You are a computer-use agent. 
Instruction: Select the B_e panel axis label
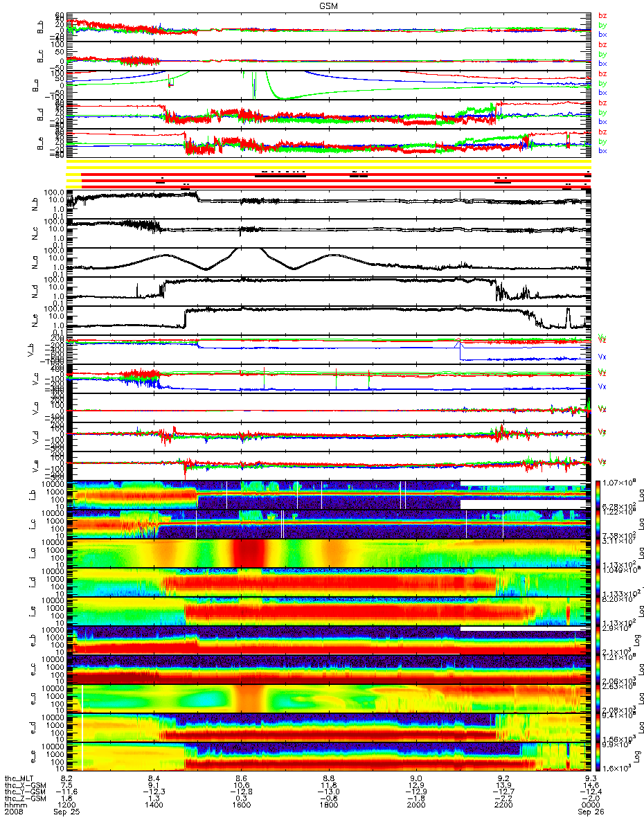[40, 145]
